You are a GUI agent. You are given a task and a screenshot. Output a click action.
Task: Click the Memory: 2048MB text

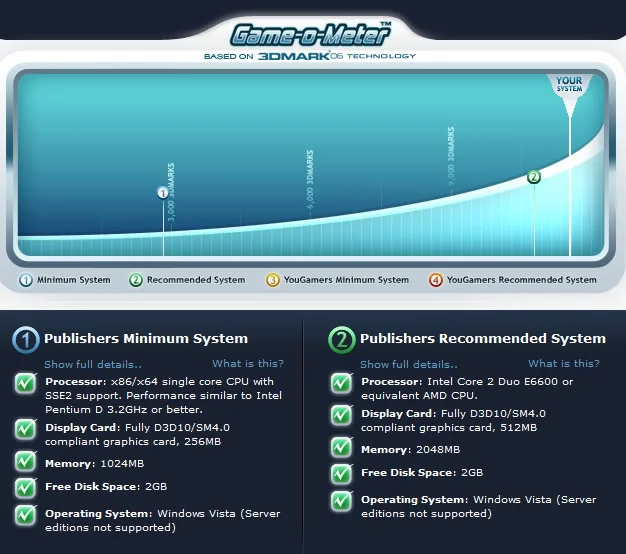(x=410, y=450)
